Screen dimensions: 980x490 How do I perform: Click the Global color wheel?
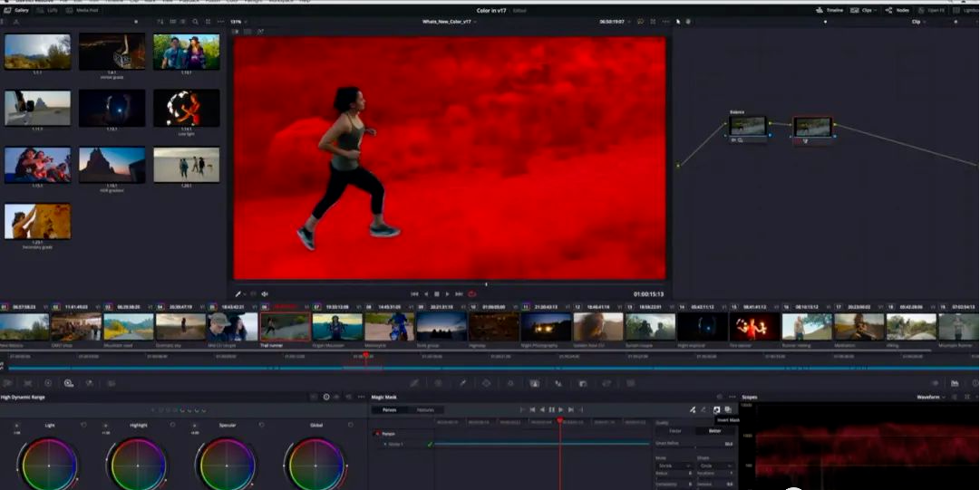(315, 465)
